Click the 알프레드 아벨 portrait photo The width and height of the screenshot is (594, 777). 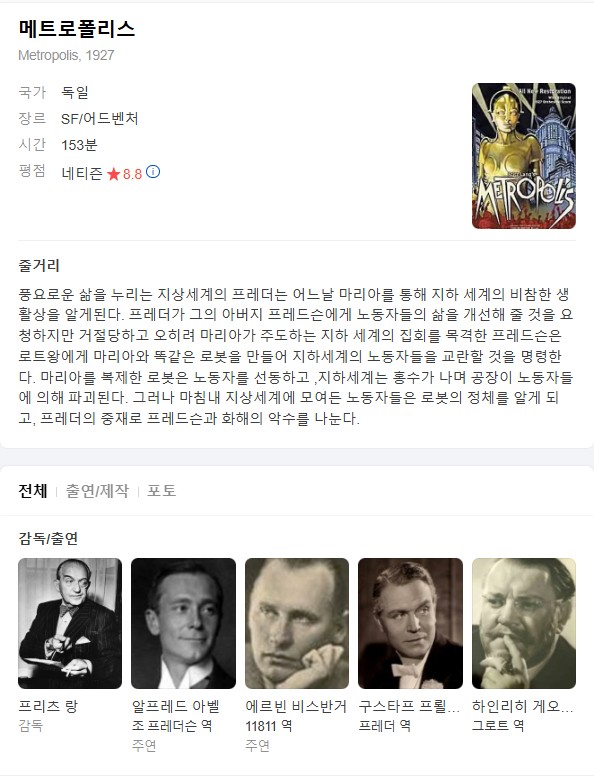point(183,623)
